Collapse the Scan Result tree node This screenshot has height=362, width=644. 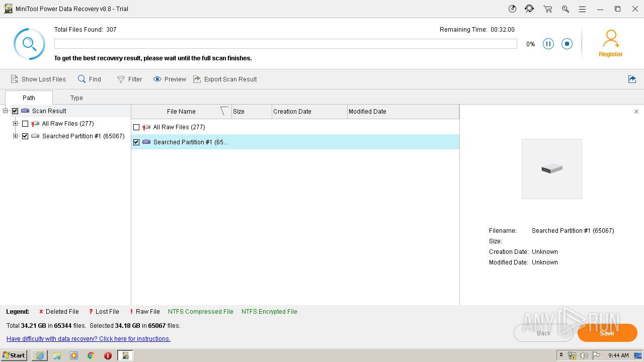(x=6, y=111)
